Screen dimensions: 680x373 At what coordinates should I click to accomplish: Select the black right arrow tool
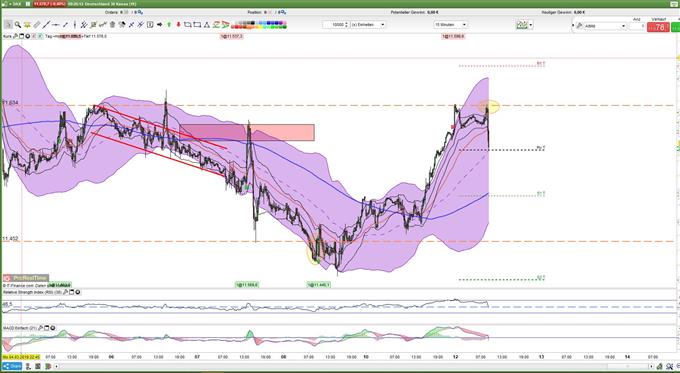click(x=160, y=25)
